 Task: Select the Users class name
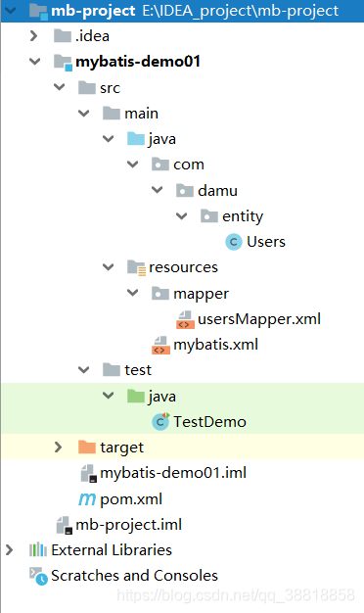click(x=266, y=242)
